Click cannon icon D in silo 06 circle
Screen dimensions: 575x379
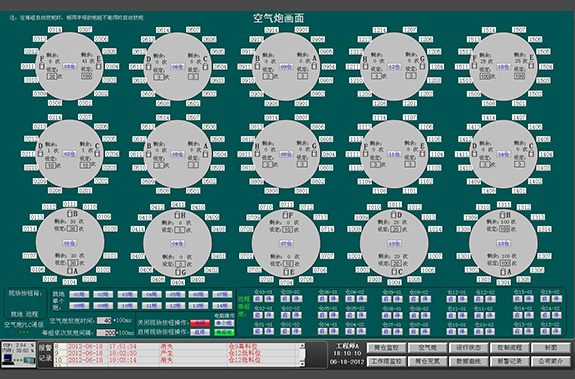click(x=149, y=66)
